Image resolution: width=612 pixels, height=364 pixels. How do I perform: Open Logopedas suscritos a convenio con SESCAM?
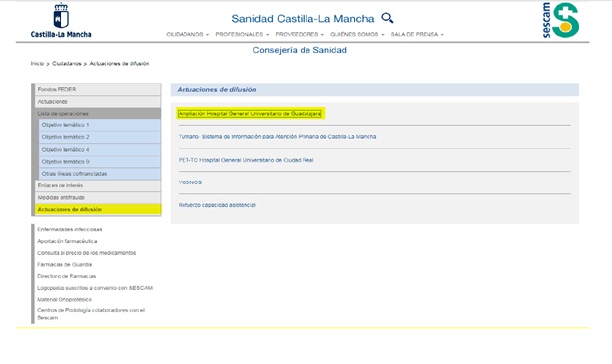[94, 288]
